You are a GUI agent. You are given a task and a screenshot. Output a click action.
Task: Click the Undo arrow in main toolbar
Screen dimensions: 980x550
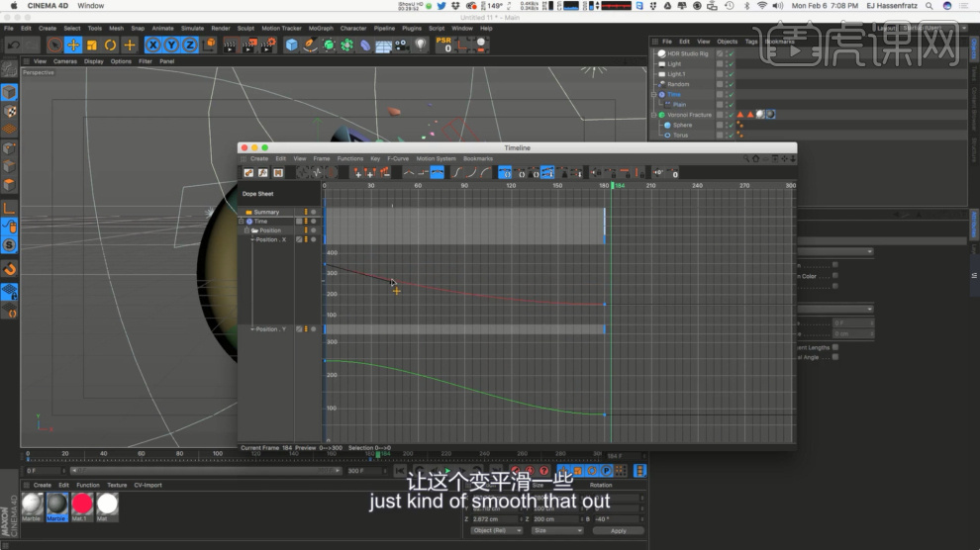pos(13,45)
